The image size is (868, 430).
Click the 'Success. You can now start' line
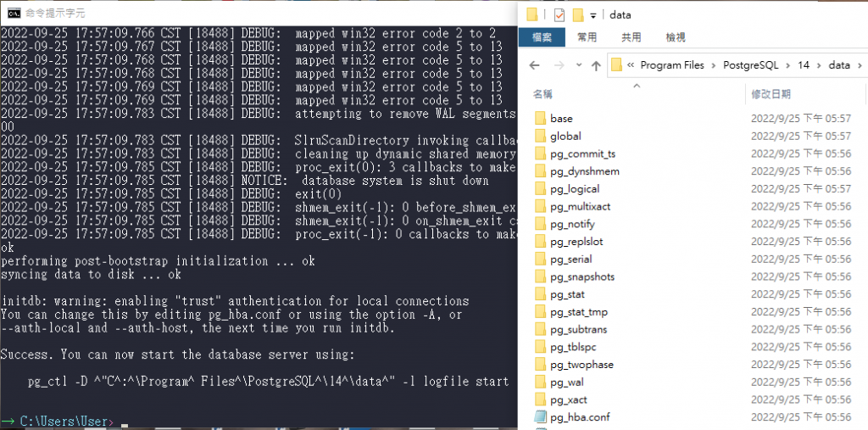tap(177, 354)
